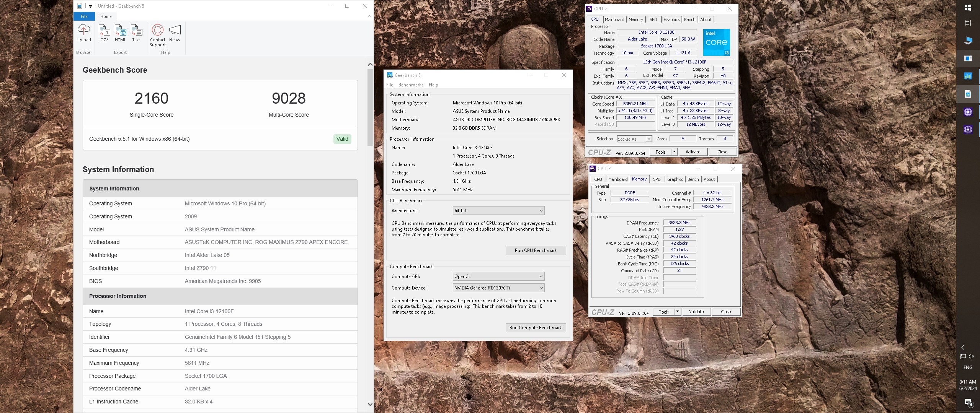Open the blue window app taskbar icon
Viewport: 980px width, 413px height.
click(968, 59)
